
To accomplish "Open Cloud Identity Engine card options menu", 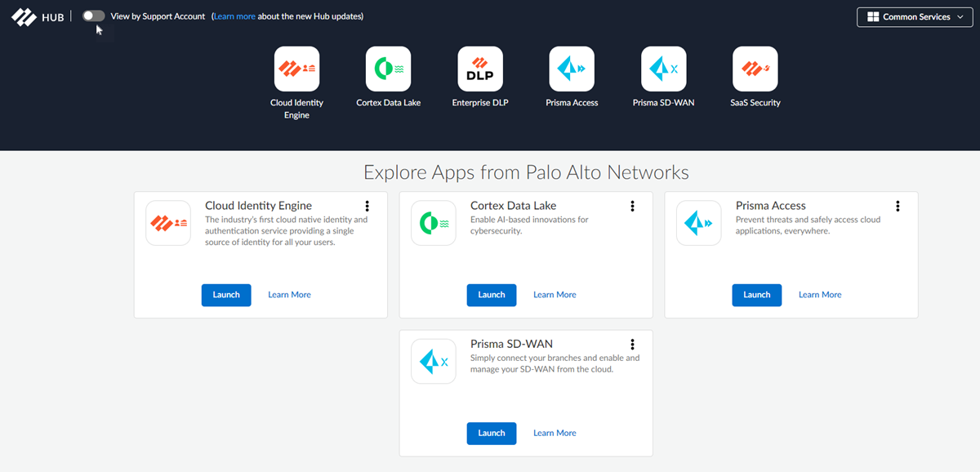I will tap(367, 207).
